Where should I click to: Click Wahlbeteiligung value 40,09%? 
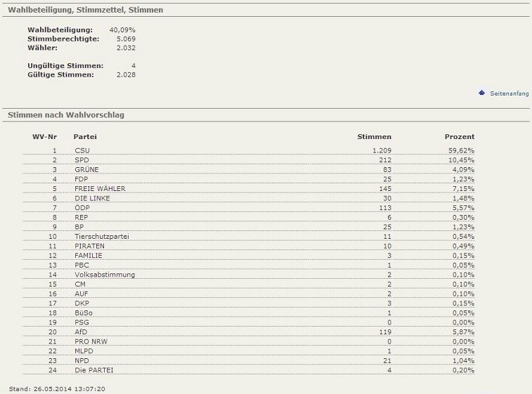(x=122, y=29)
